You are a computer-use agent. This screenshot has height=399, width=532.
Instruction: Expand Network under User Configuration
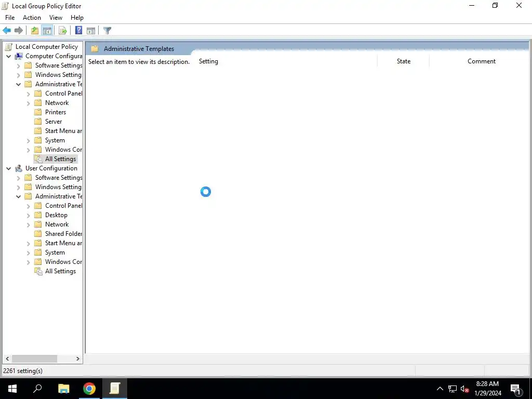click(x=29, y=224)
